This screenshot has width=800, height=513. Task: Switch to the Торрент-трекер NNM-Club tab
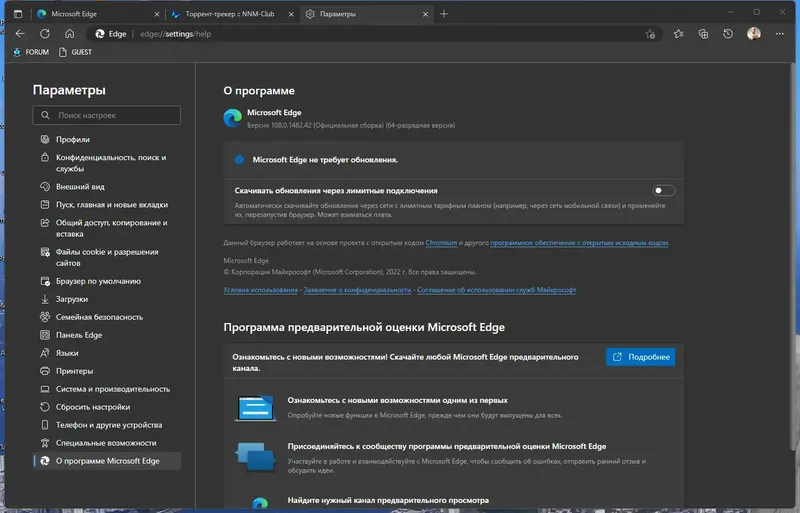tap(232, 14)
